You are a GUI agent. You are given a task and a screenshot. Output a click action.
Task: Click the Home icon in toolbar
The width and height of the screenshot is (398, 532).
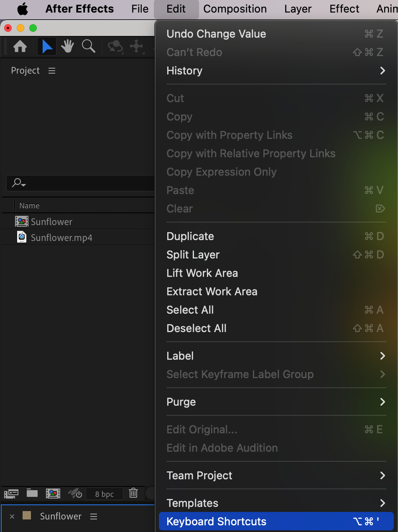[x=20, y=46]
